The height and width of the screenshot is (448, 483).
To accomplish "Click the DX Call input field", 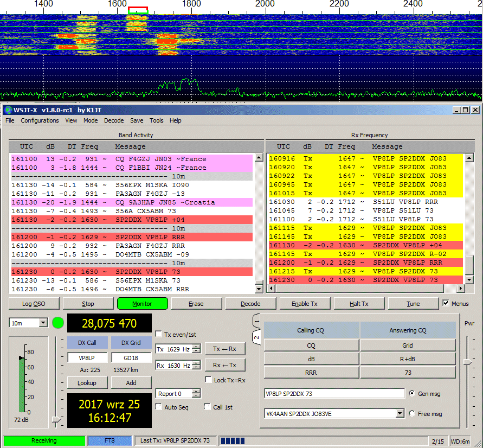I will [87, 358].
